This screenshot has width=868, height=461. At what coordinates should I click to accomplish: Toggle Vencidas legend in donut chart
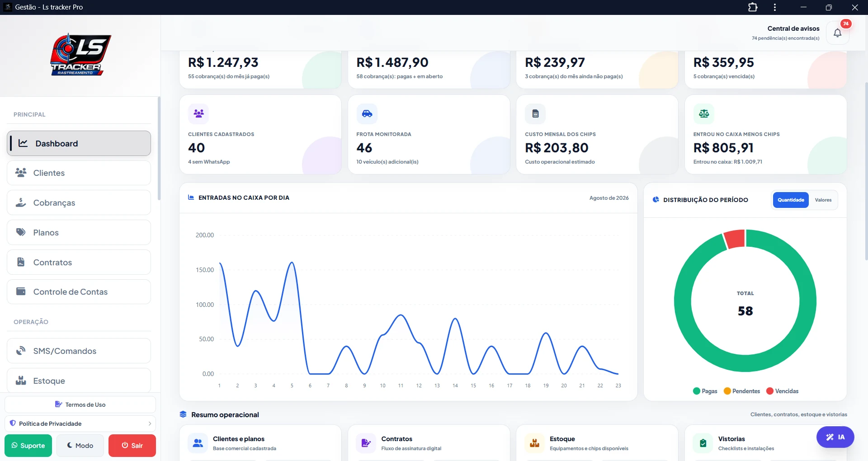coord(783,391)
